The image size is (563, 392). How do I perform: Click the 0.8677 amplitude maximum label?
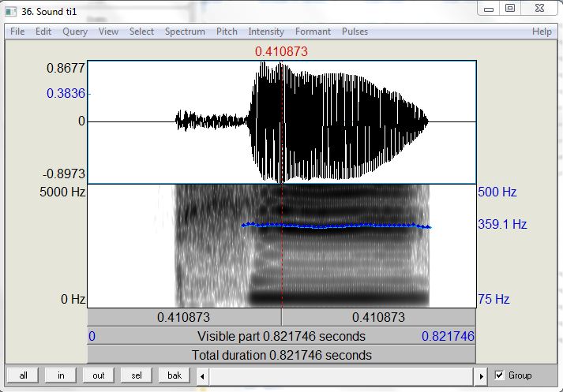tap(66, 68)
